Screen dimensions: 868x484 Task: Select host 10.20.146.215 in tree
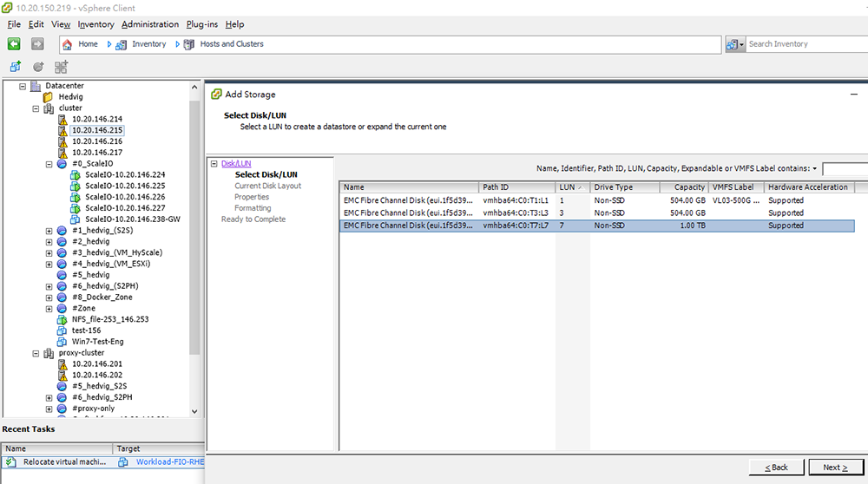tap(97, 131)
